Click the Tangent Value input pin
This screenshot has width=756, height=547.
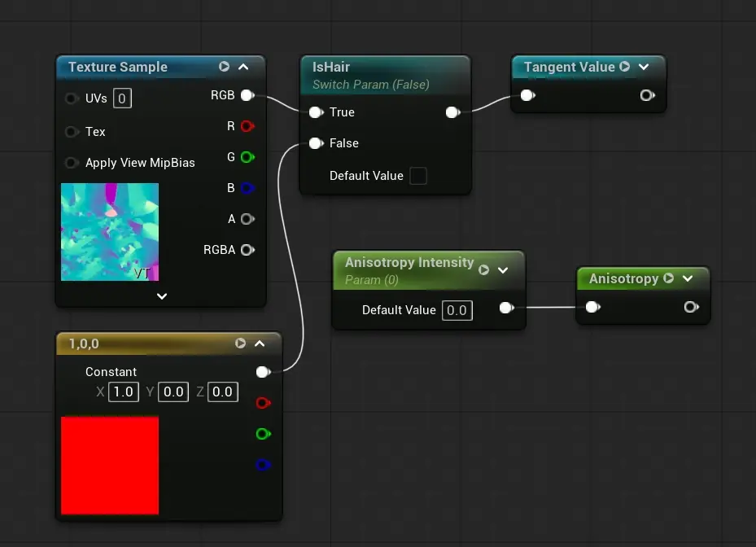[x=527, y=95]
